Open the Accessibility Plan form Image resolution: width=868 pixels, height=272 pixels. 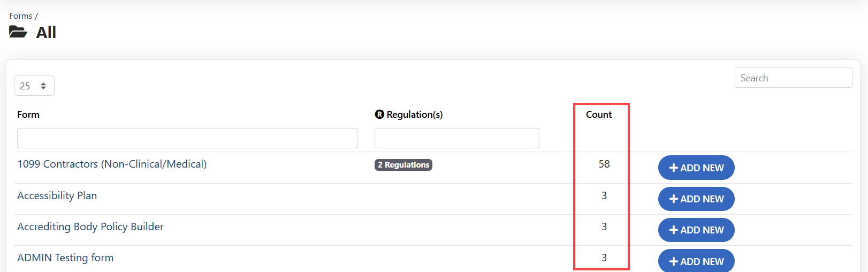57,196
